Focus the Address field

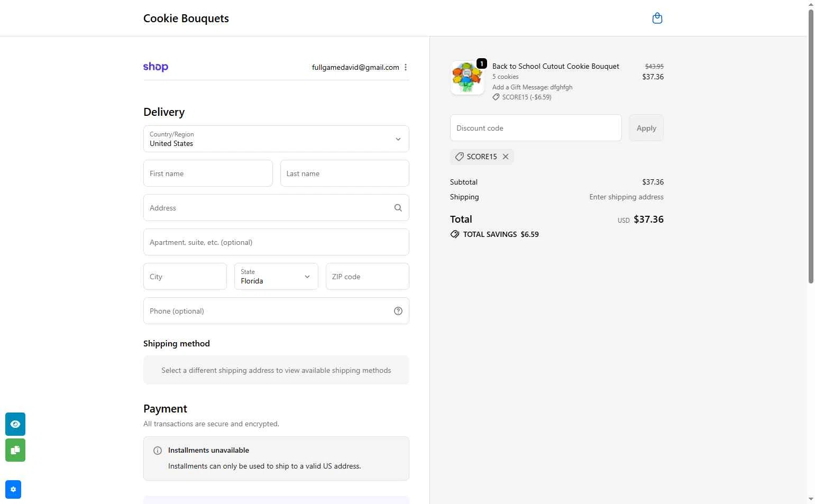[x=276, y=208]
